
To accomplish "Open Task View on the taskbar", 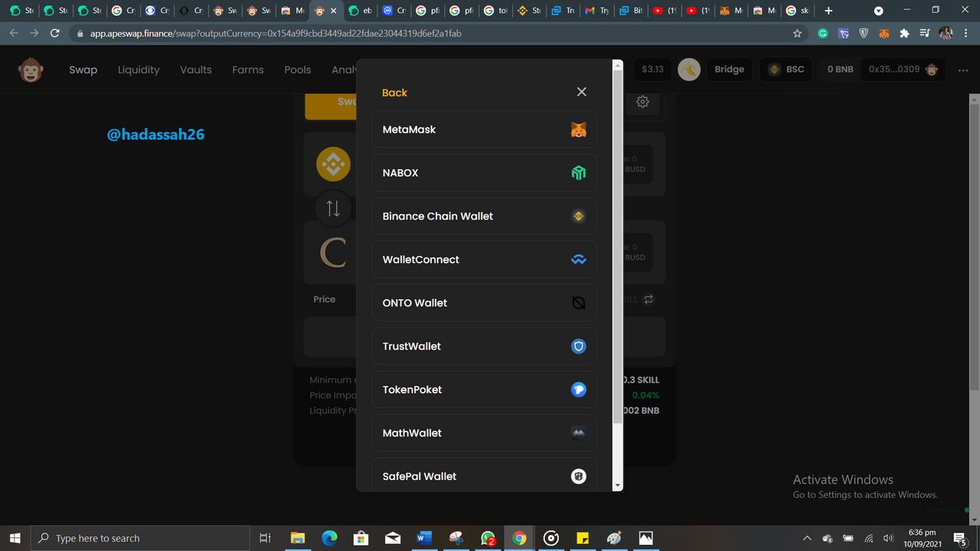I will [x=265, y=538].
